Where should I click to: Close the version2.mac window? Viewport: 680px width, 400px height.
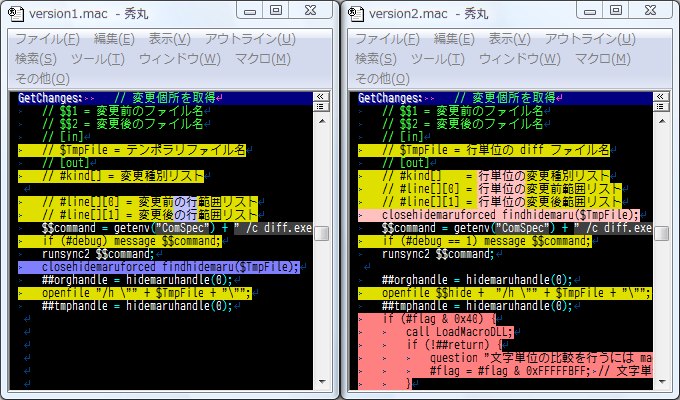click(651, 11)
